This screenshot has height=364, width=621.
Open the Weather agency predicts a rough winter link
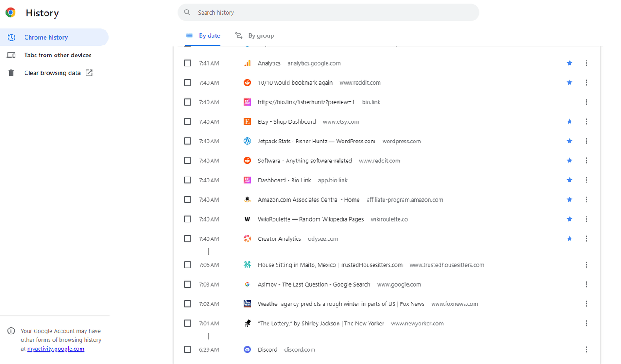click(341, 304)
